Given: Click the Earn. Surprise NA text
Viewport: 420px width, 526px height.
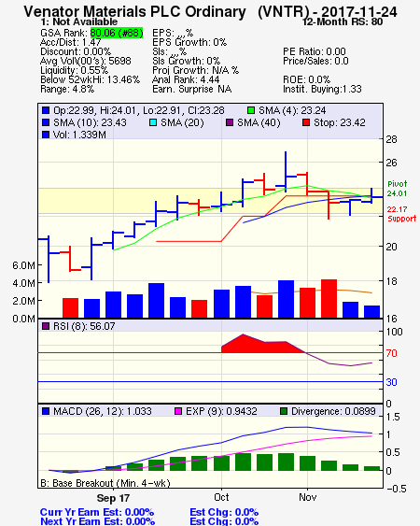Looking at the screenshot, I should point(191,90).
